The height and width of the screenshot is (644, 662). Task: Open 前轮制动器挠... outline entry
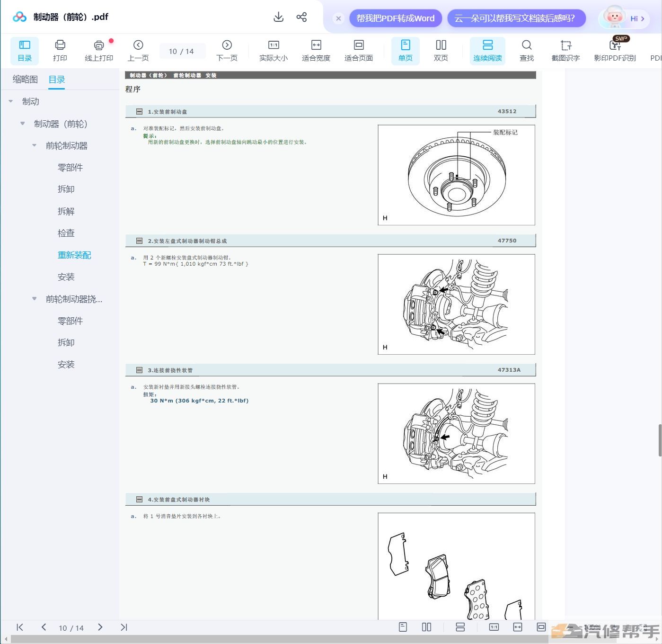coord(74,299)
